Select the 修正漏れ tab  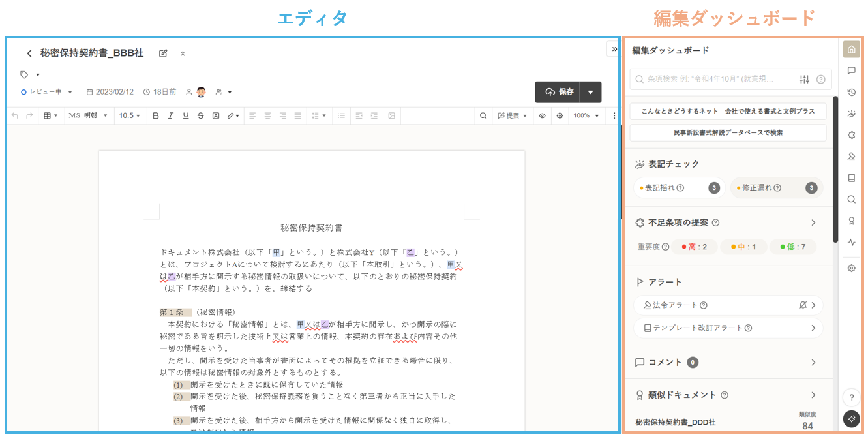point(776,188)
